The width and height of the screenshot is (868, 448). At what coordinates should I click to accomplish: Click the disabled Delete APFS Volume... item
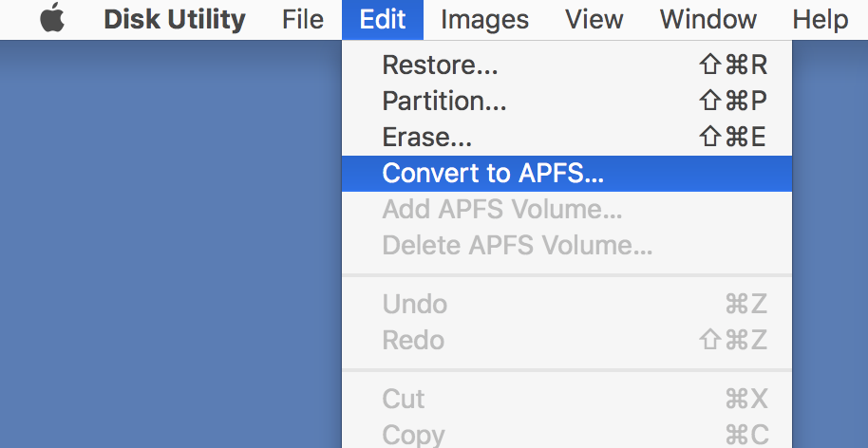[567, 245]
